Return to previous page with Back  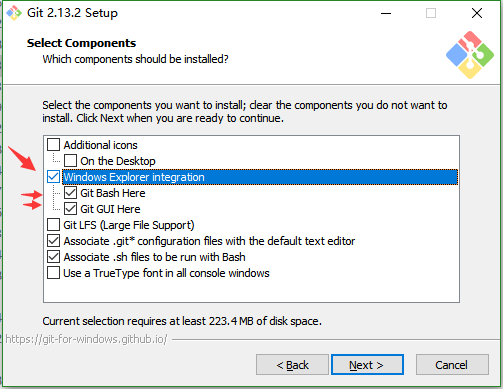(292, 365)
